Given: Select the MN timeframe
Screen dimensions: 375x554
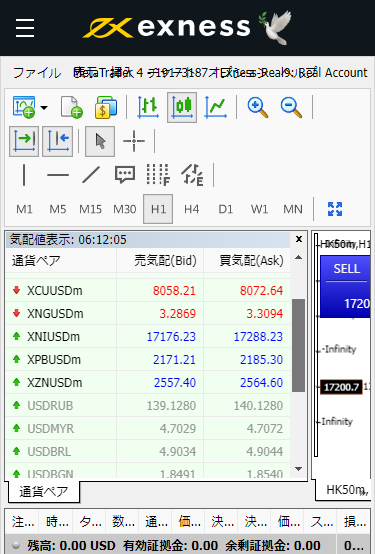Looking at the screenshot, I should coord(293,209).
